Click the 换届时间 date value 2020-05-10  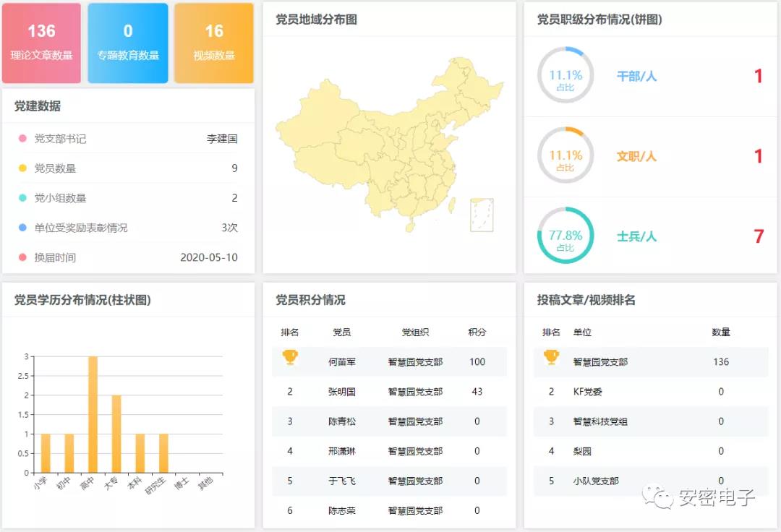point(208,257)
